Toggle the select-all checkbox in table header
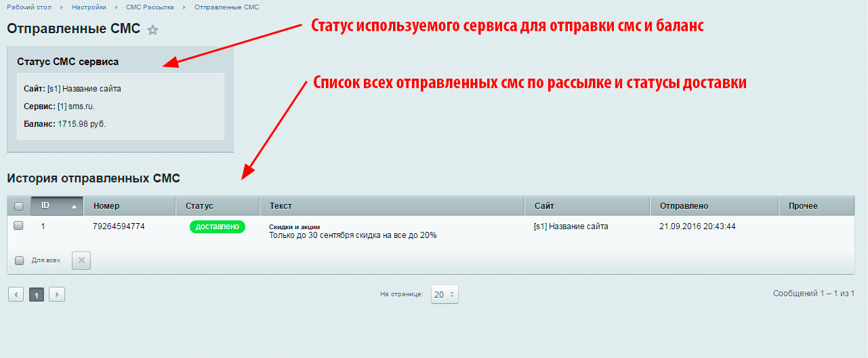The image size is (868, 358). click(19, 206)
